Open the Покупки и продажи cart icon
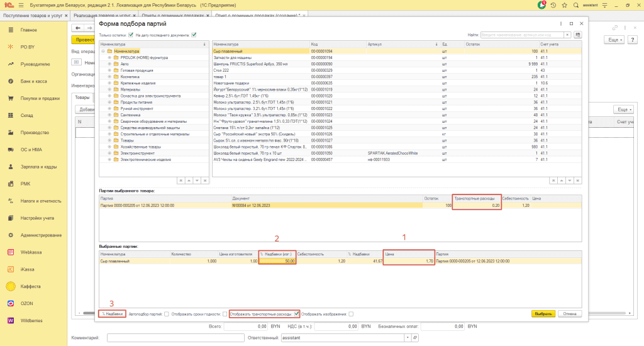The height and width of the screenshot is (346, 644). pyautogui.click(x=11, y=98)
